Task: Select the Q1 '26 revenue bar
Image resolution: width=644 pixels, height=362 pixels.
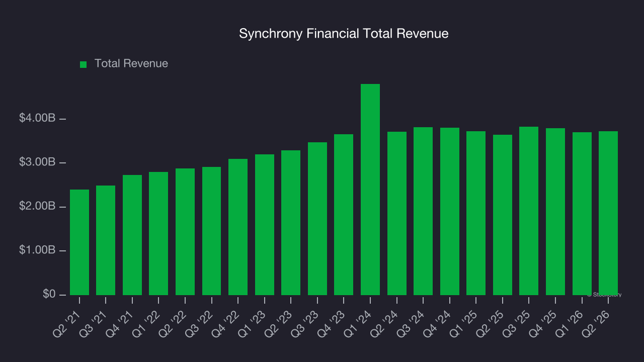Action: tap(582, 214)
